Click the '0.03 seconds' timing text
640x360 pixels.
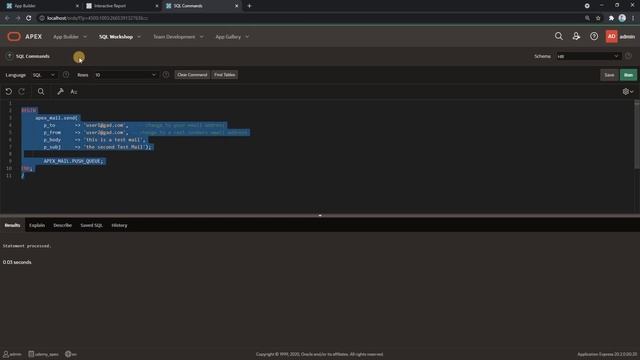click(x=17, y=262)
